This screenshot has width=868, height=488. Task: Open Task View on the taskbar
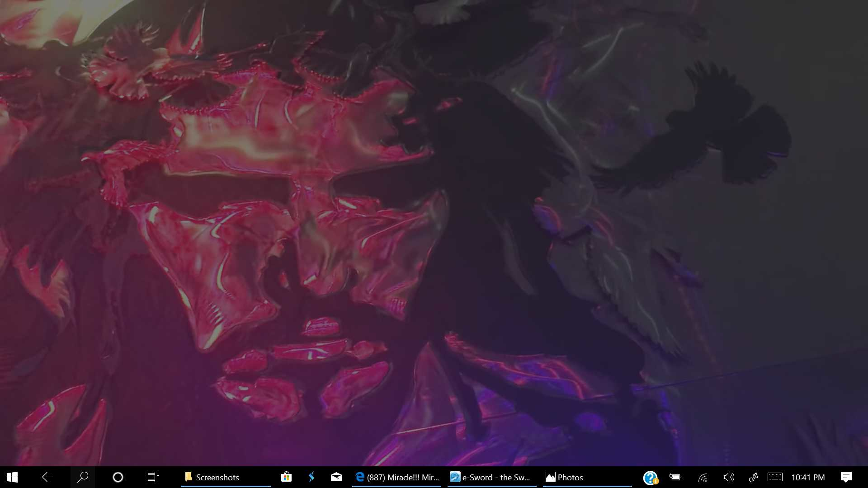pos(153,477)
